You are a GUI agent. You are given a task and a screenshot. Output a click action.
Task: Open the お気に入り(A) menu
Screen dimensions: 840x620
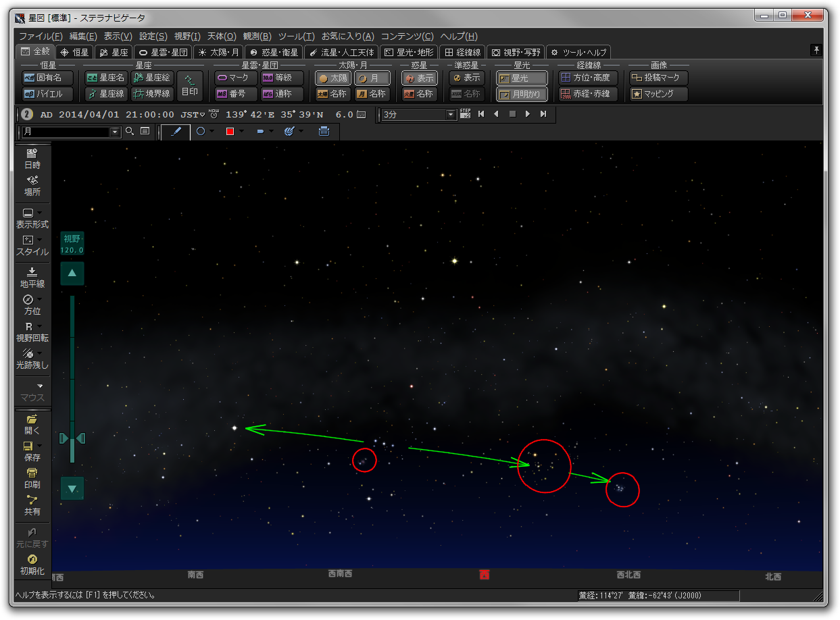coord(347,36)
